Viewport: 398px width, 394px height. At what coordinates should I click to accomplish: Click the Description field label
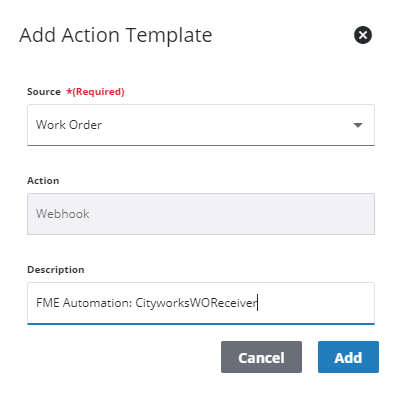click(x=56, y=270)
